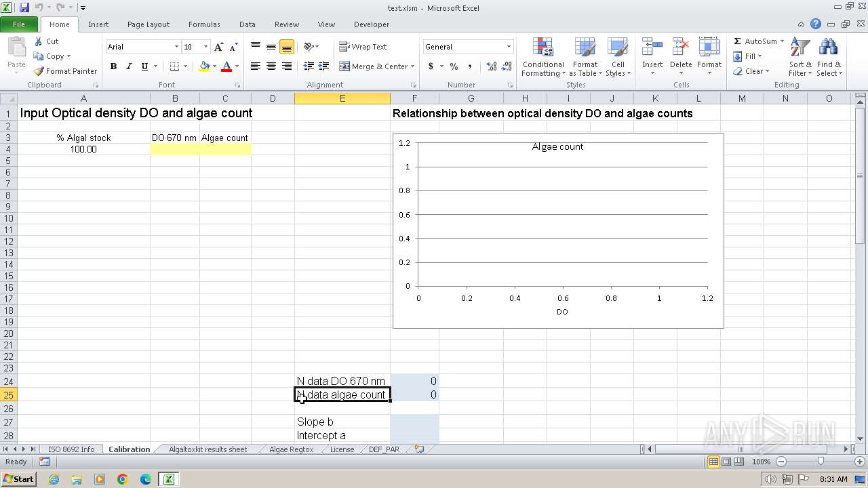
Task: Click Decrease Decimal icon
Action: point(508,66)
